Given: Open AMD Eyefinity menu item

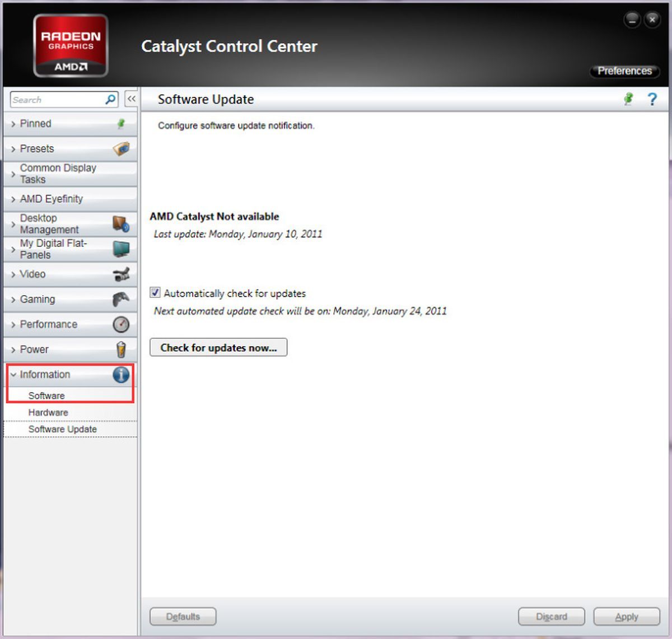Looking at the screenshot, I should pos(70,199).
